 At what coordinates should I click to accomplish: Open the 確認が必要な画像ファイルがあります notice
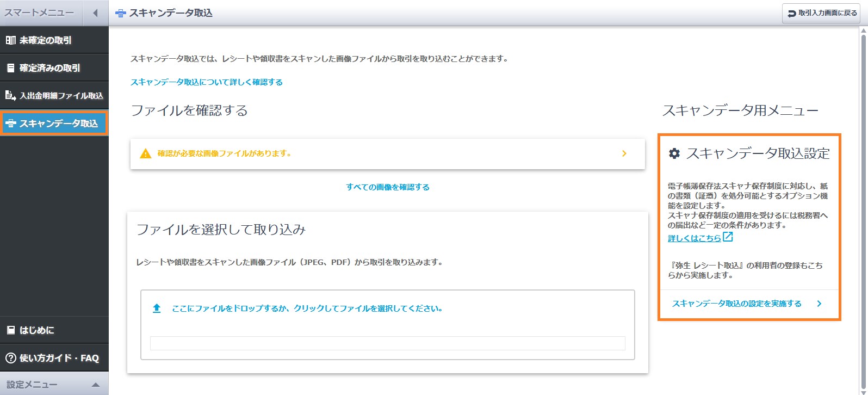point(388,154)
